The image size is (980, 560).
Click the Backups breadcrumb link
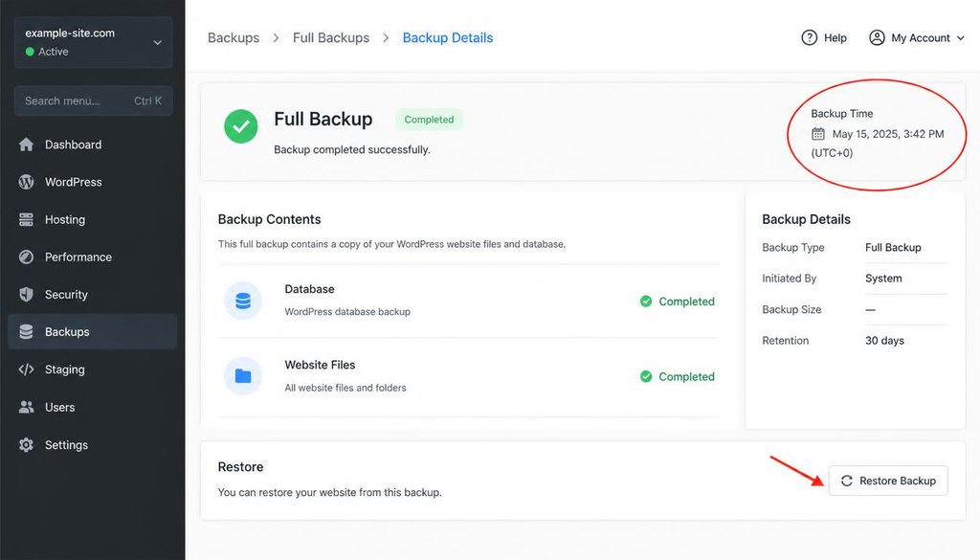point(234,37)
